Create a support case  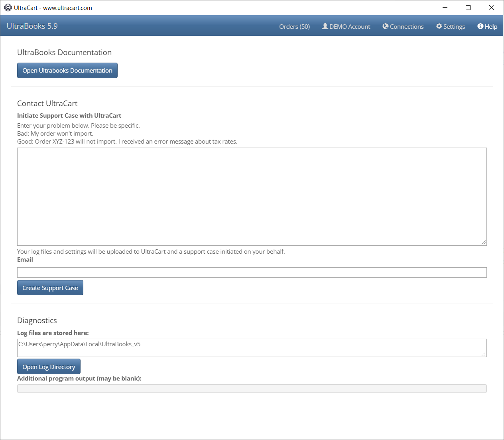[50, 288]
